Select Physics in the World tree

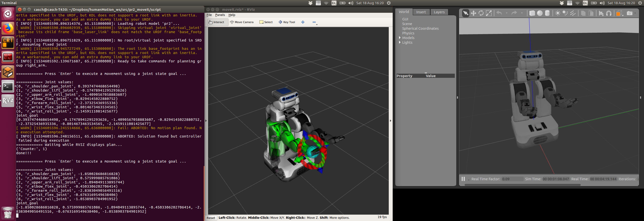408,33
